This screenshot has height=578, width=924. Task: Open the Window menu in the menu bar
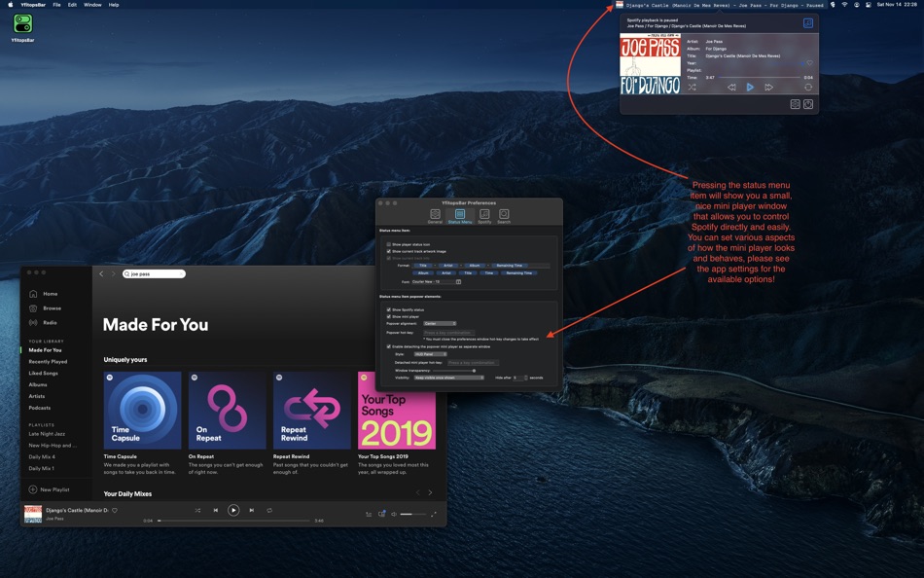point(92,5)
